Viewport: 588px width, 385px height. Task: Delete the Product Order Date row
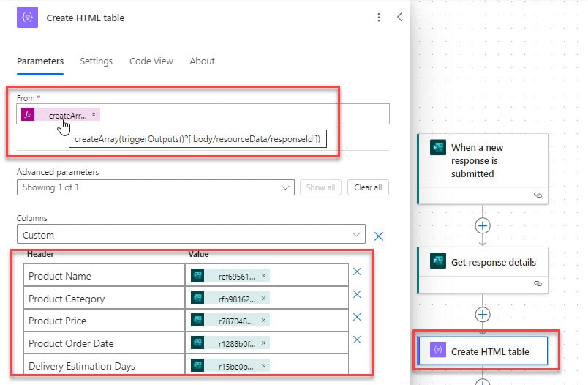(x=357, y=340)
